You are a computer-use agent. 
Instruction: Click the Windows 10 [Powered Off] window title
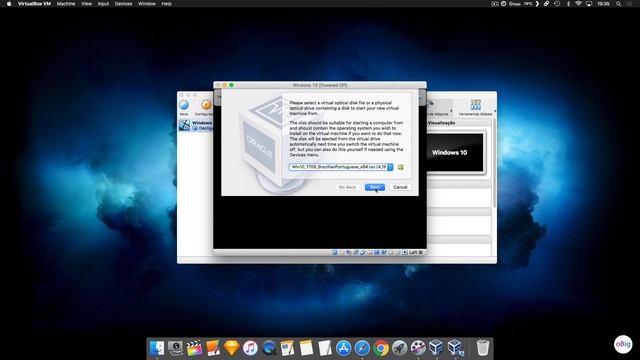320,85
